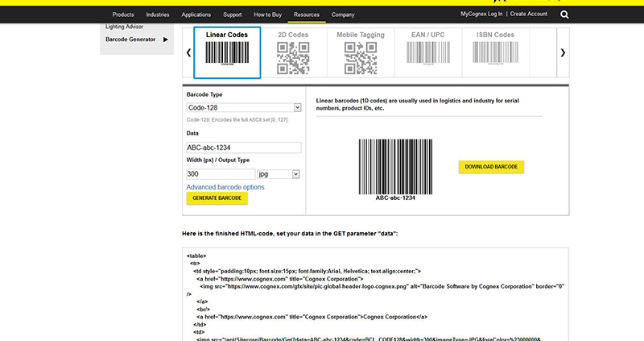
Task: Select the EAN / UPC tab
Action: (428, 52)
